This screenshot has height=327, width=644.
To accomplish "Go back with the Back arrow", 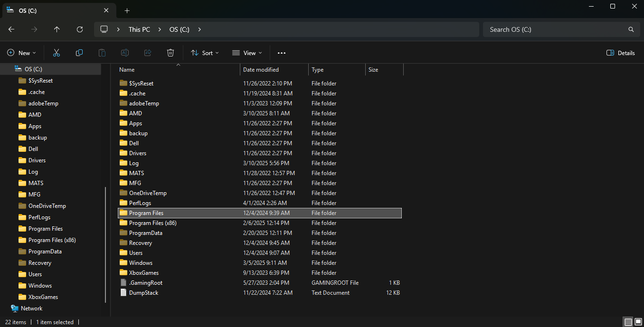I will tap(11, 29).
